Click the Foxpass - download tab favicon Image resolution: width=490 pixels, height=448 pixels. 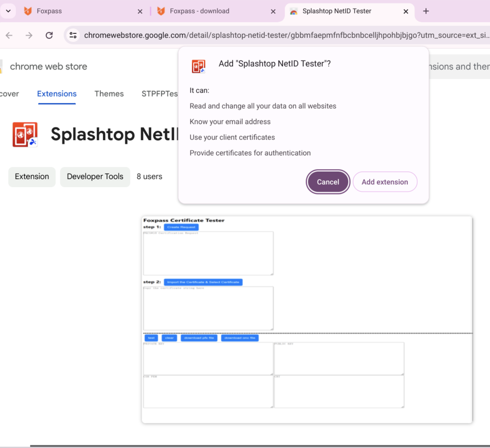click(x=161, y=11)
